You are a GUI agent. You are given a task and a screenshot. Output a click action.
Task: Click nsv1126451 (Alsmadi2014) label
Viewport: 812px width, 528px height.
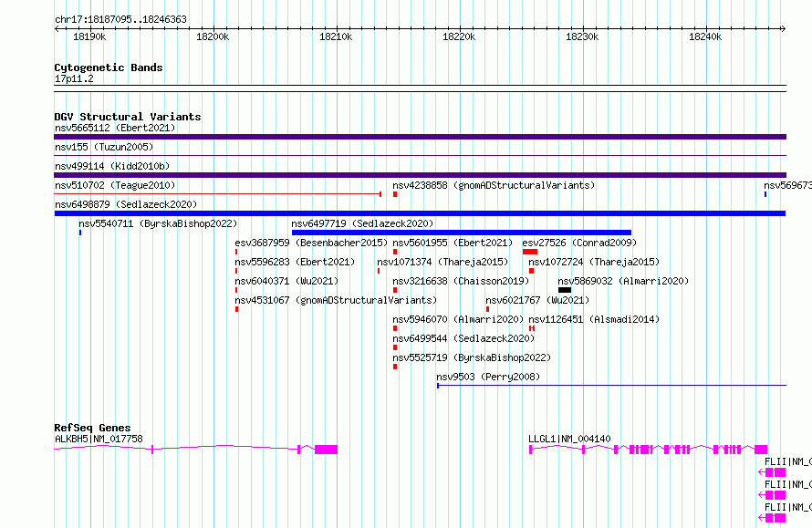pyautogui.click(x=594, y=319)
